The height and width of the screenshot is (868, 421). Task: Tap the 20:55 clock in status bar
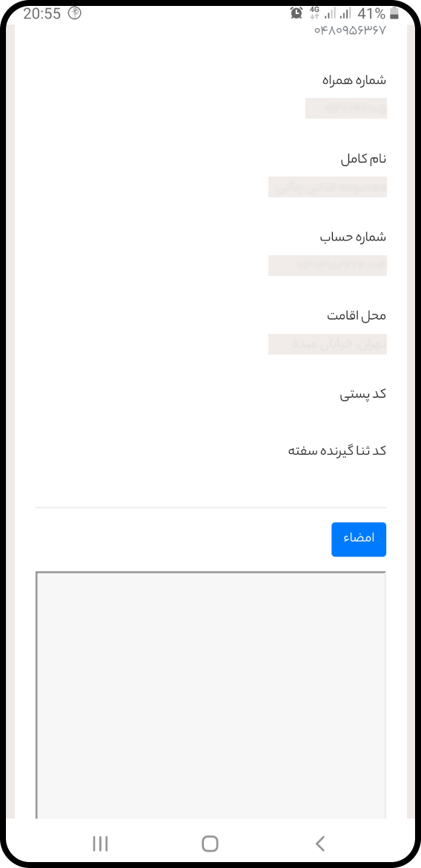[42, 13]
